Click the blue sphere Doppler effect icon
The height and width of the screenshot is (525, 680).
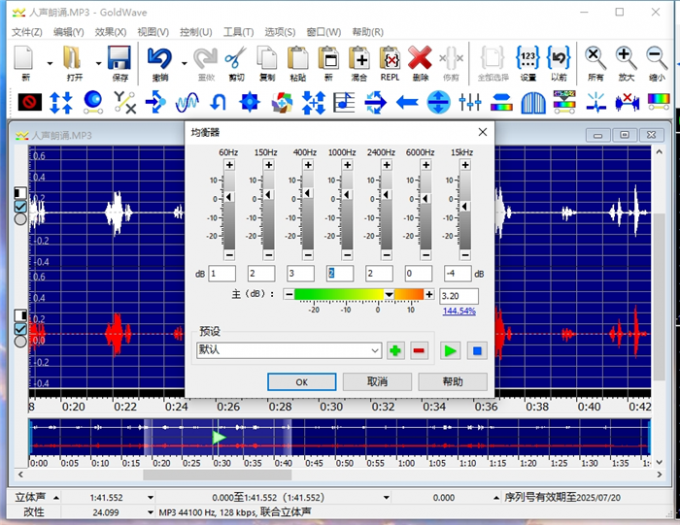[93, 102]
